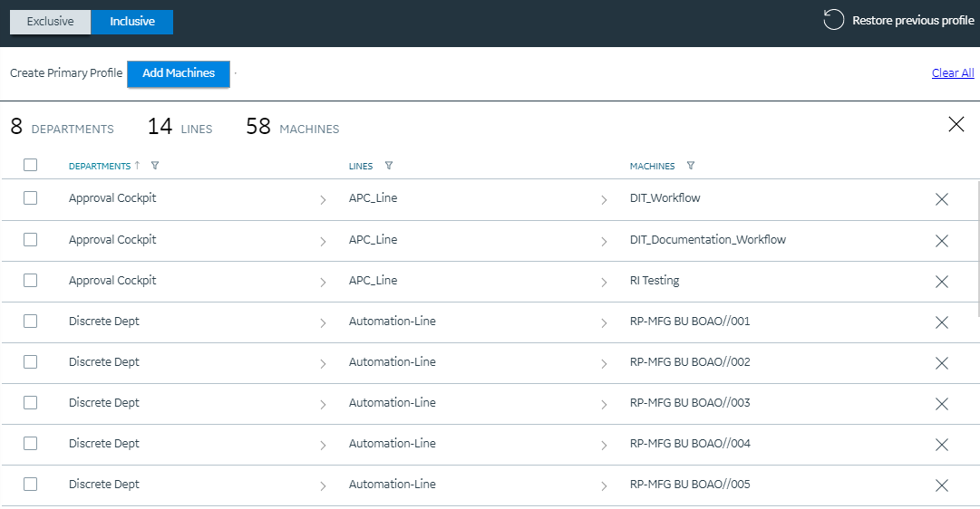Remove the RI Testing machine row
Image resolution: width=980 pixels, height=509 pixels.
coord(942,282)
